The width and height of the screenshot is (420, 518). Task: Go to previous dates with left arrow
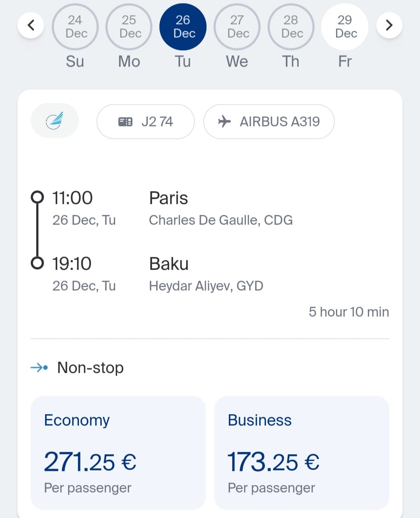31,26
